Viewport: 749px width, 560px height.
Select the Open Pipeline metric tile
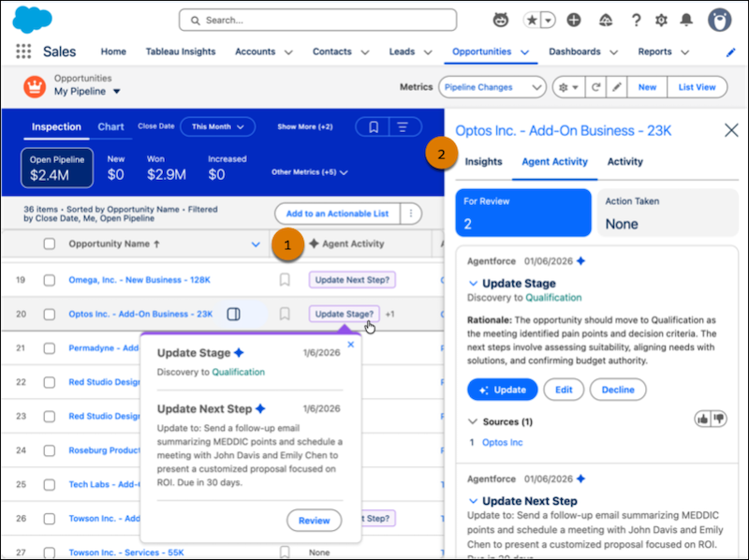point(57,168)
